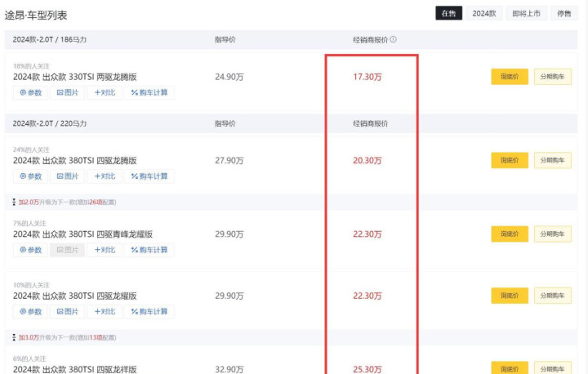588x374 pixels.
Task: Click 分期购车 for 330TSI 两驱龙腾版
Action: point(552,77)
